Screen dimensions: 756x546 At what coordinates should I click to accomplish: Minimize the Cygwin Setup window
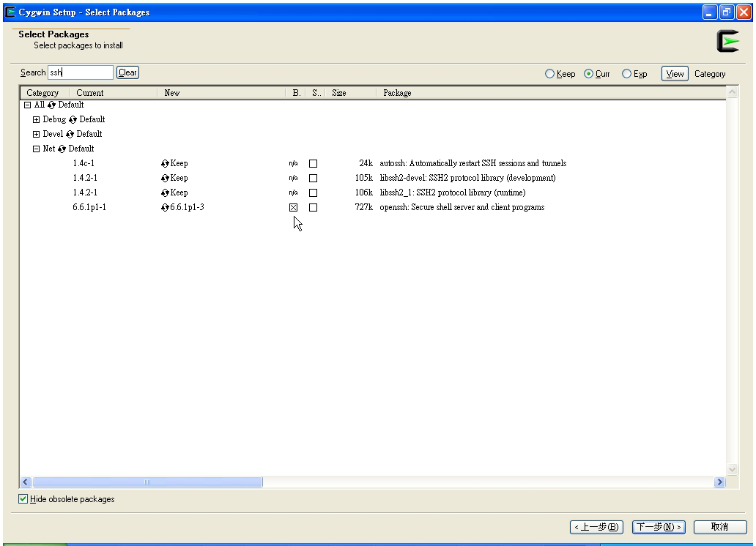coord(709,12)
